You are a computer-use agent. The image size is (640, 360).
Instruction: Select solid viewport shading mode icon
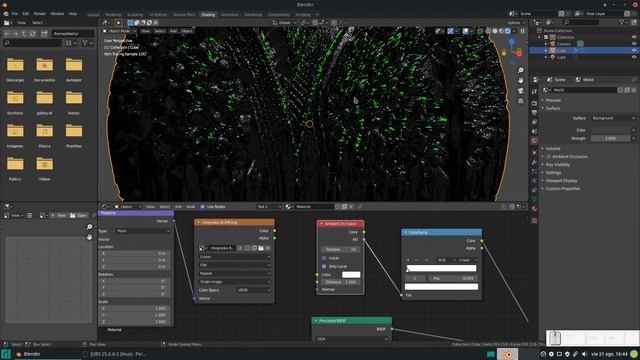click(495, 31)
